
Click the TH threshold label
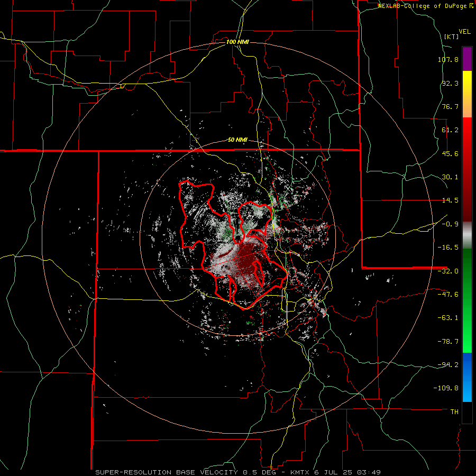point(454,411)
